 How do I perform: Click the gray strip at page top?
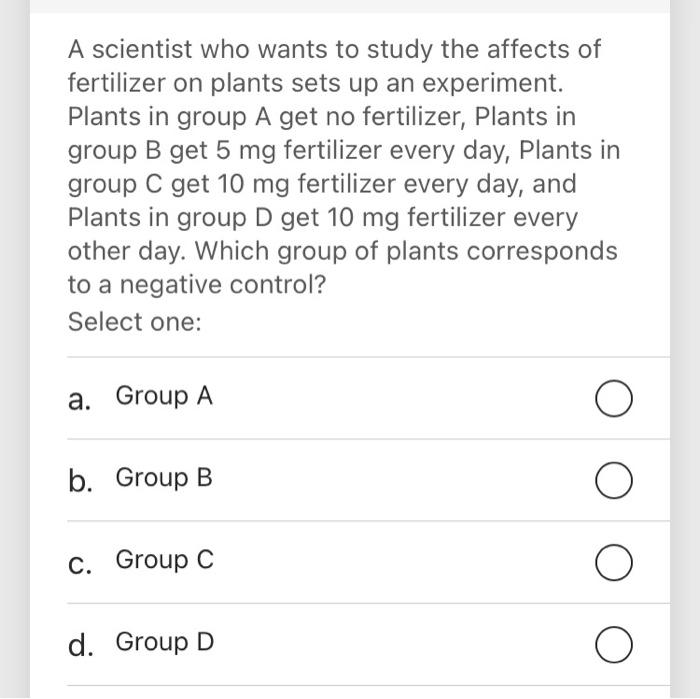pos(350,6)
